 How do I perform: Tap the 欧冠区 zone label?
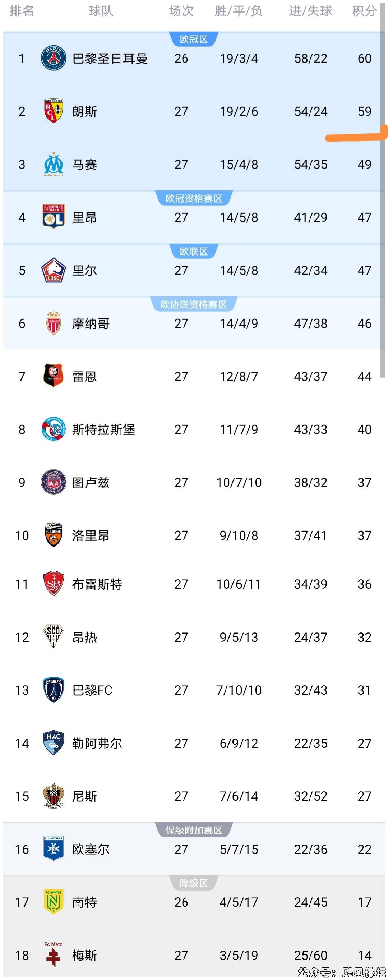[x=194, y=40]
